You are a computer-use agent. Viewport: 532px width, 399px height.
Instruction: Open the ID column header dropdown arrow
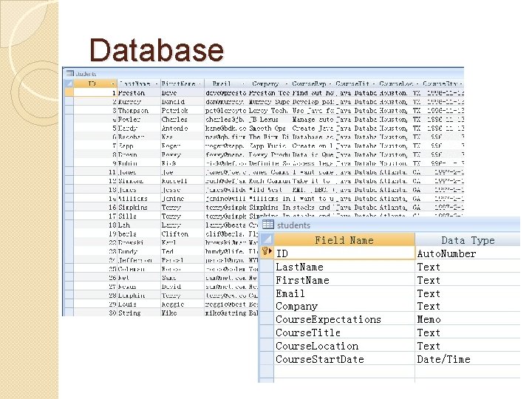113,83
